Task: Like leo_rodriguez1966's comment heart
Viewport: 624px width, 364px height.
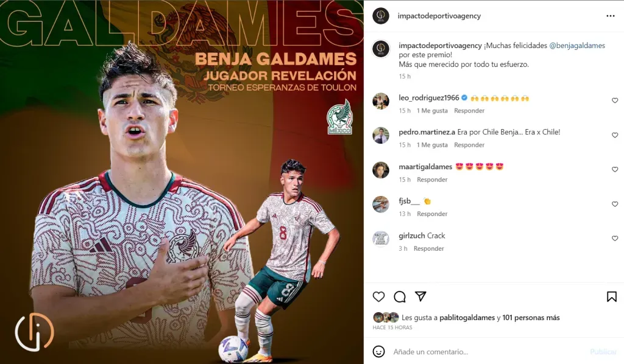Action: point(615,100)
